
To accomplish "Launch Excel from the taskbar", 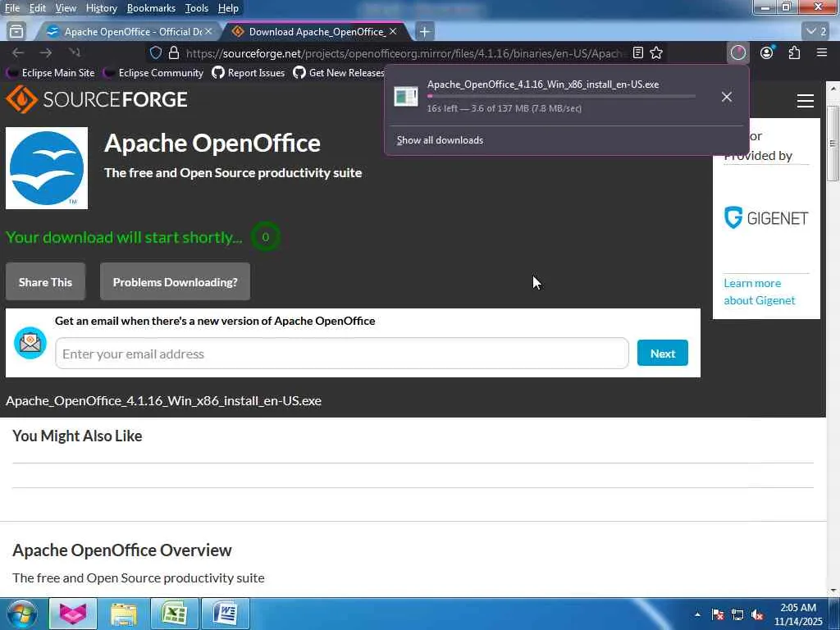I will click(x=175, y=614).
